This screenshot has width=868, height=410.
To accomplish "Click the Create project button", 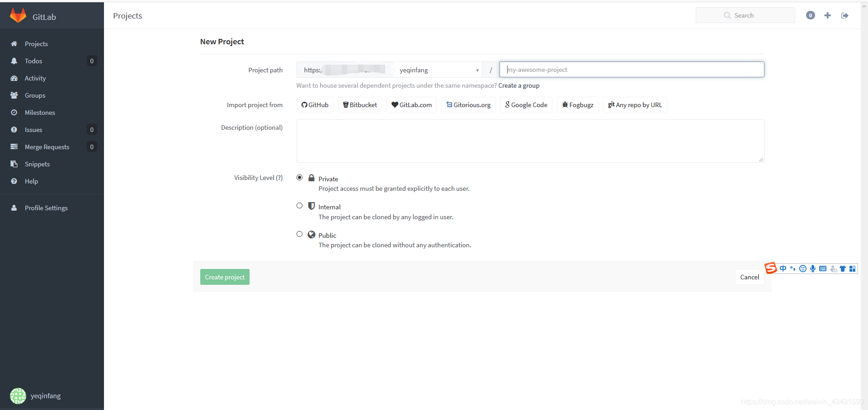I will (225, 277).
